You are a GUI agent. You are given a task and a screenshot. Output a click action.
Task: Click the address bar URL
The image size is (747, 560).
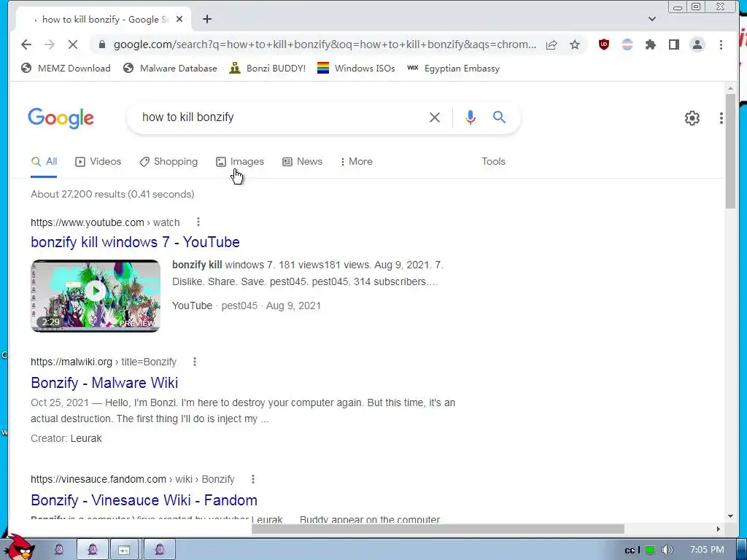click(325, 44)
